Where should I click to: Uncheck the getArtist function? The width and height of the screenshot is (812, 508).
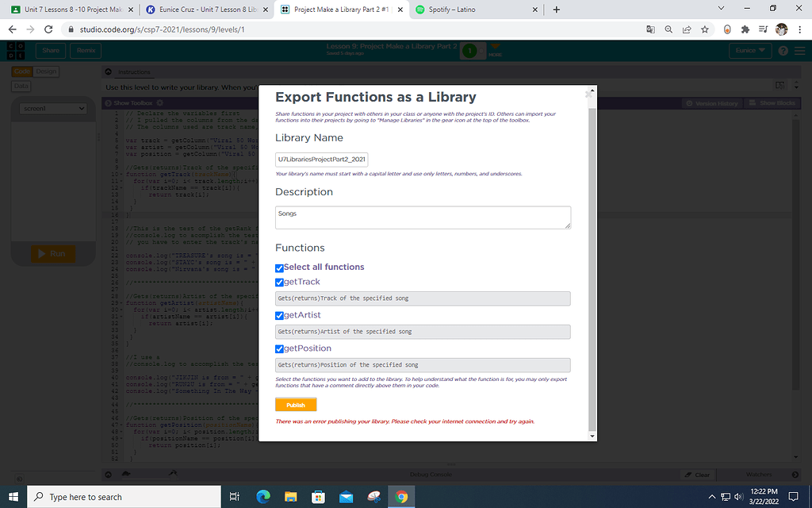coord(279,314)
